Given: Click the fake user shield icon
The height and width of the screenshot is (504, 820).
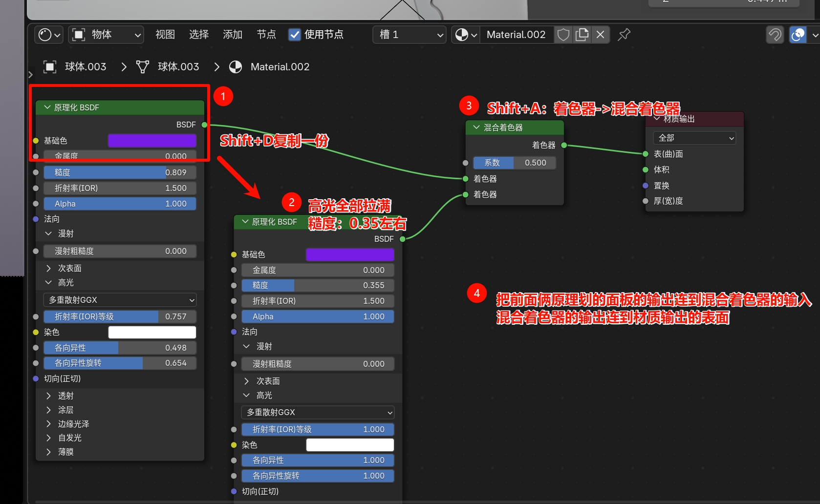Looking at the screenshot, I should click(563, 35).
